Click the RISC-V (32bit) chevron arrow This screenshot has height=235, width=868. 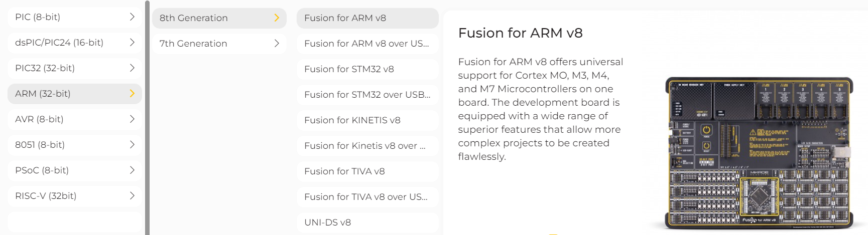132,196
